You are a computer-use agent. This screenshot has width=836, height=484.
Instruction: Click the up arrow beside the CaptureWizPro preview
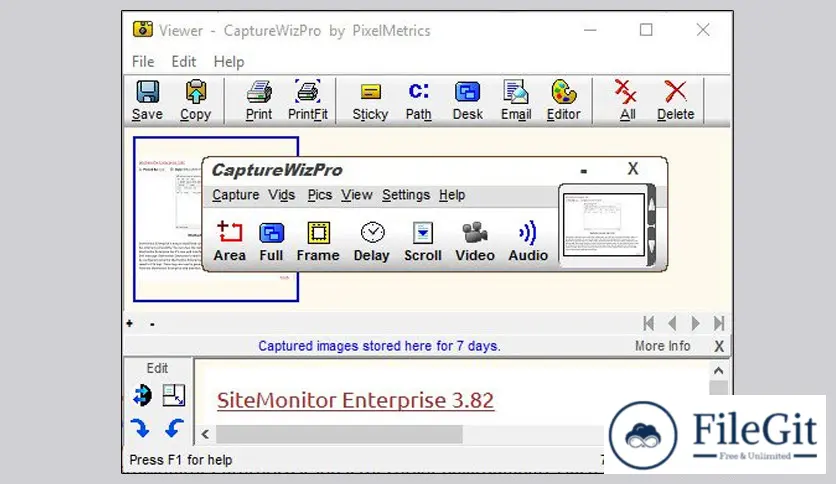pyautogui.click(x=652, y=205)
